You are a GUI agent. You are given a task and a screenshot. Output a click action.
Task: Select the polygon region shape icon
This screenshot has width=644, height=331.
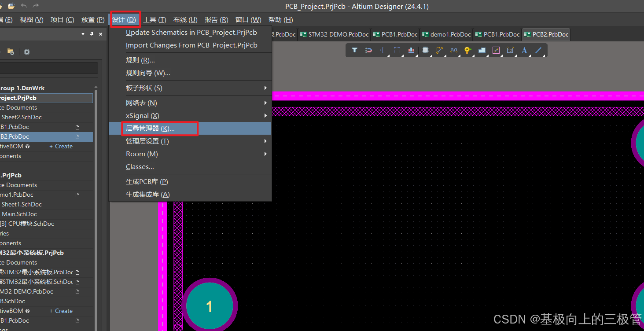(x=482, y=50)
